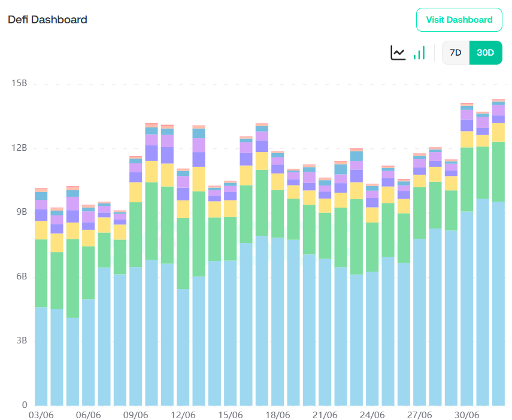
Task: Click the Defi Dashboard title
Action: coord(47,20)
